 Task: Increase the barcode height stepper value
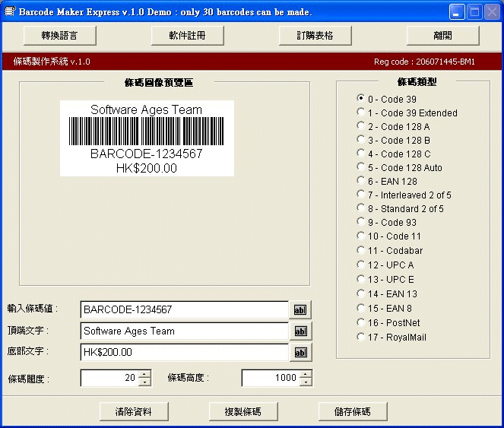pos(306,373)
